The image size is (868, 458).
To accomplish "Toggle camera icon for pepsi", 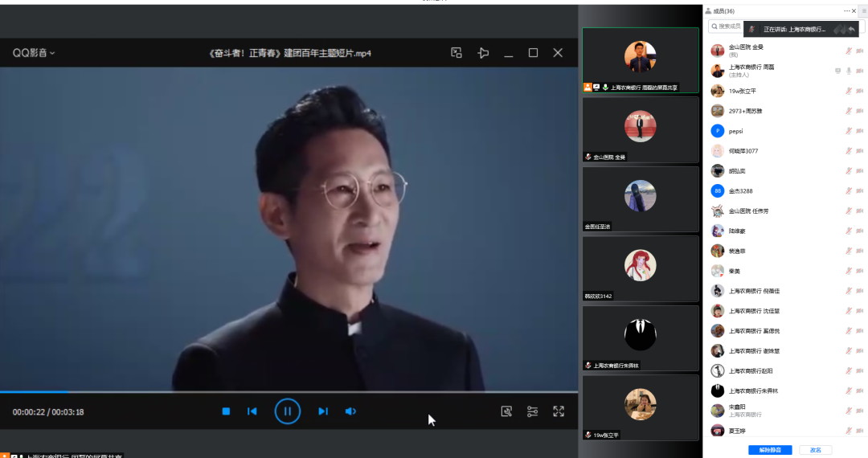I will [x=860, y=131].
